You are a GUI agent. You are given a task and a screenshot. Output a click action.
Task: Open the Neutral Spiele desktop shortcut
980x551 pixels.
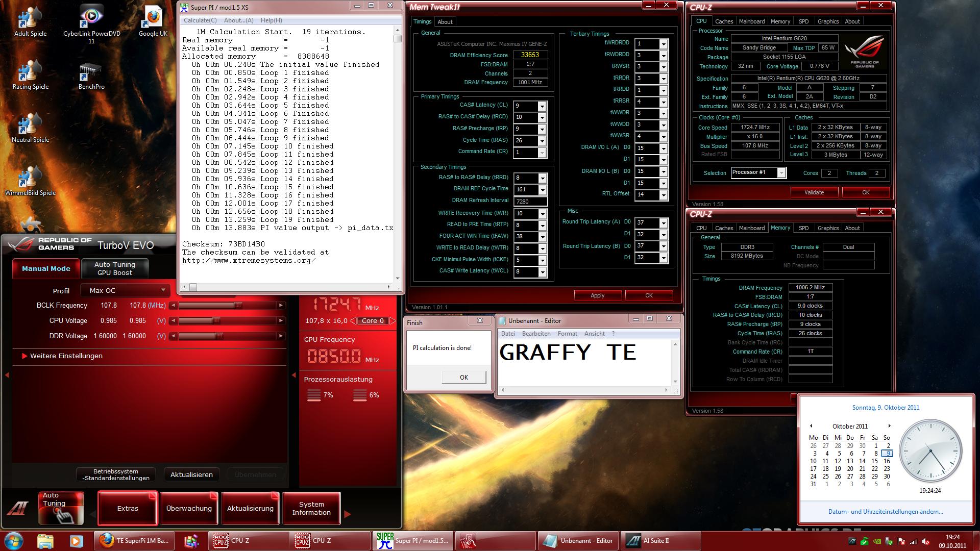coord(30,128)
